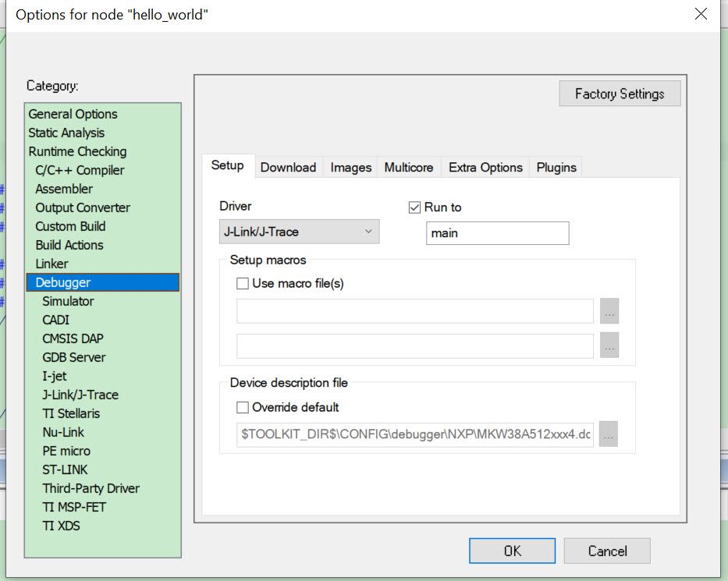The image size is (728, 581).
Task: Select Output Converter category
Action: click(x=83, y=208)
